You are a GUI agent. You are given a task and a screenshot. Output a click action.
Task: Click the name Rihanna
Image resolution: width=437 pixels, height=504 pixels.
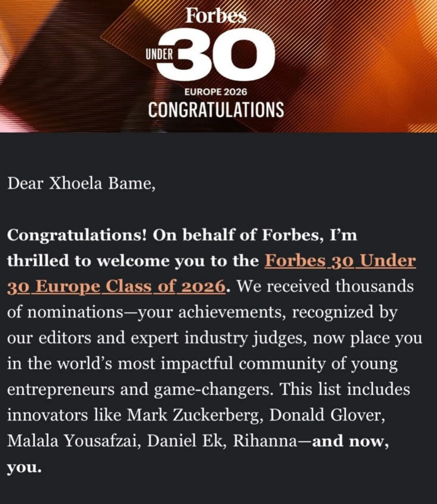(265, 441)
